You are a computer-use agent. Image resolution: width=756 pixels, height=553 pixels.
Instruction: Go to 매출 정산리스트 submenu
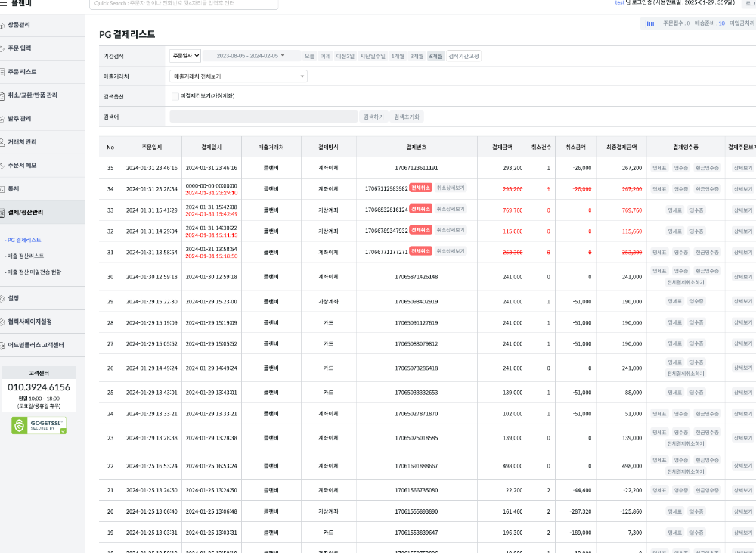pos(25,256)
